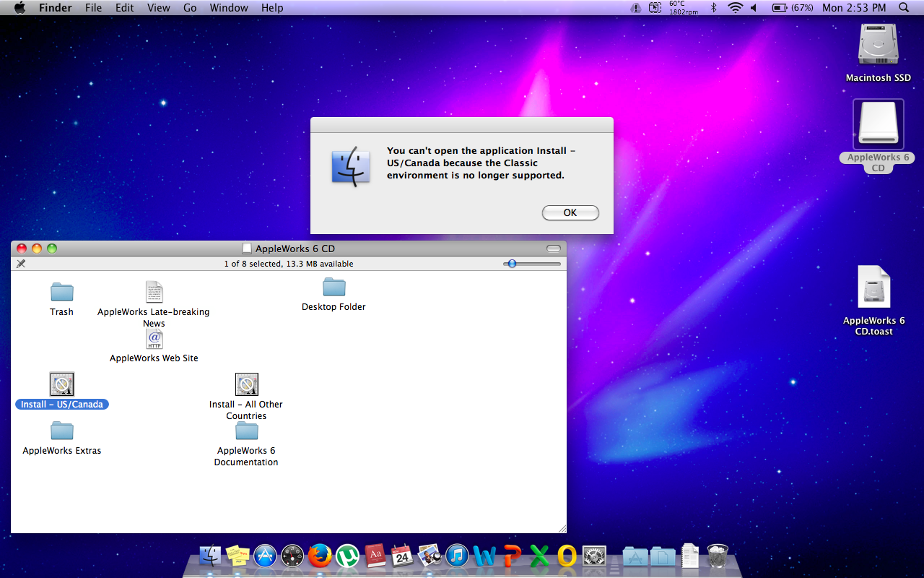Open the Finder menu in menu bar
The image size is (924, 578).
(55, 8)
